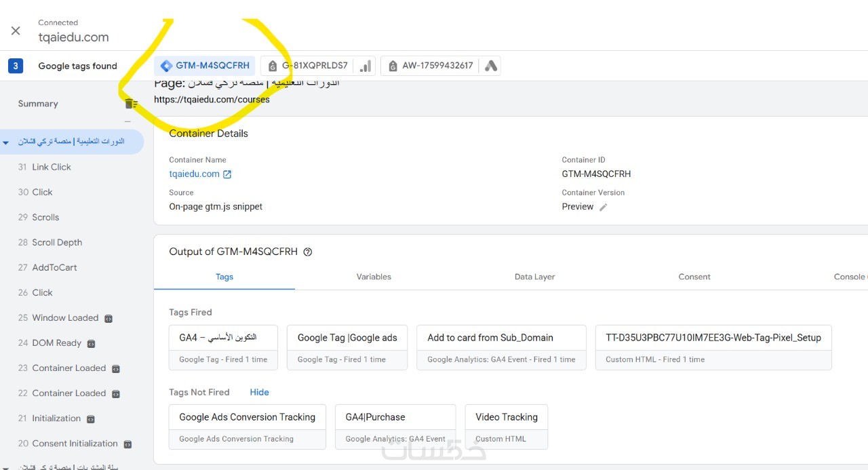Click the icon next to Consent Initialization

coord(127,444)
